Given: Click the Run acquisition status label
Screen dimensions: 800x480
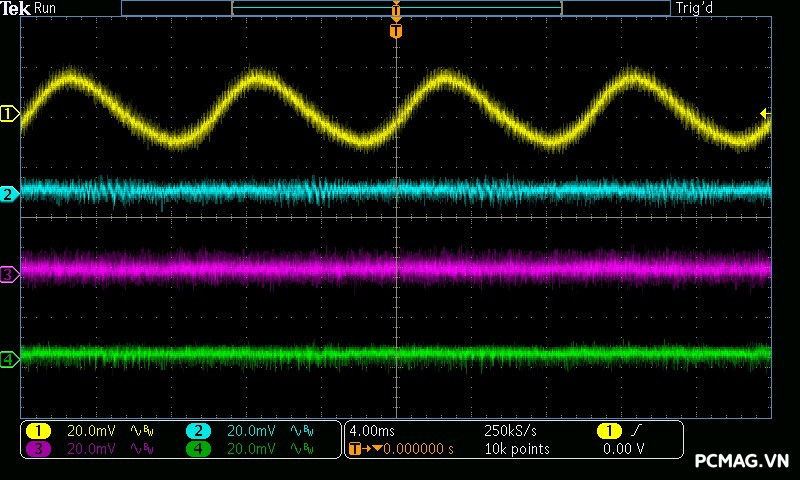Looking at the screenshot, I should click(x=46, y=8).
